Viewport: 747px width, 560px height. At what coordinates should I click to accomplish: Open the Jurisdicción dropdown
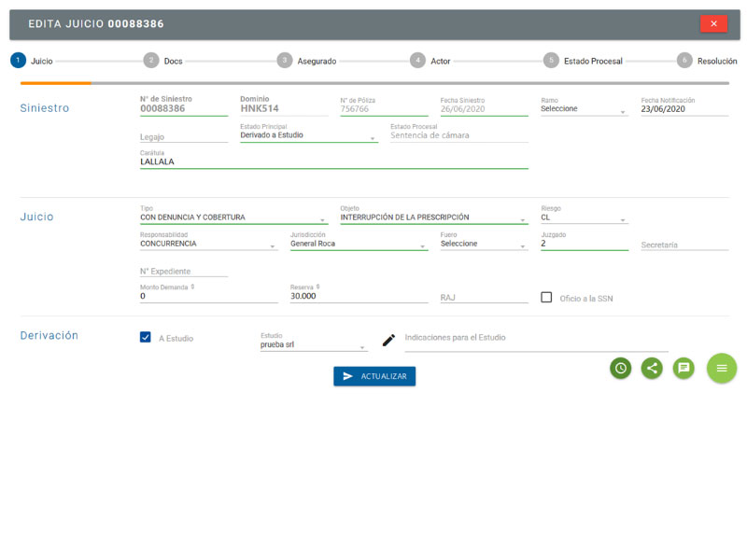coord(359,245)
